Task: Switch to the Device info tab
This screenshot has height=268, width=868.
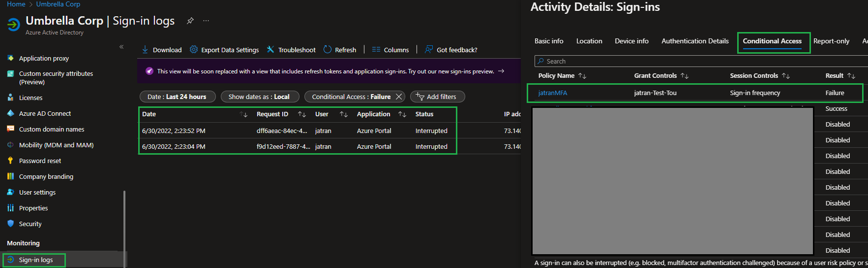Action: [631, 41]
